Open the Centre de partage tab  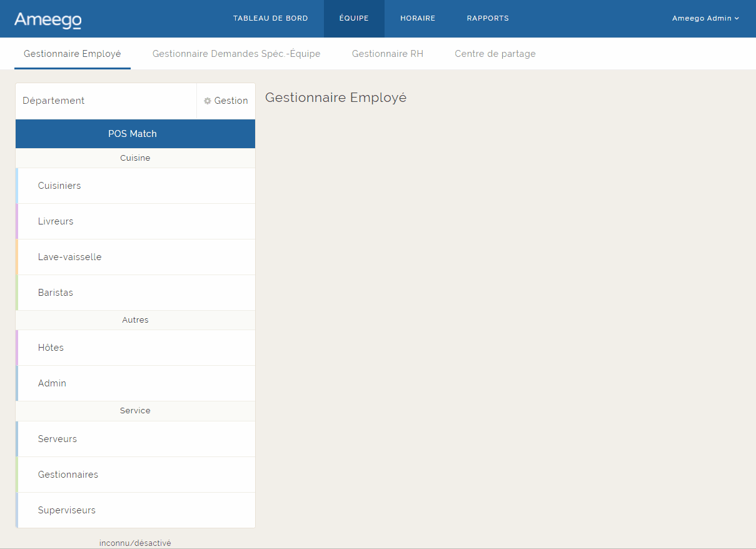495,54
